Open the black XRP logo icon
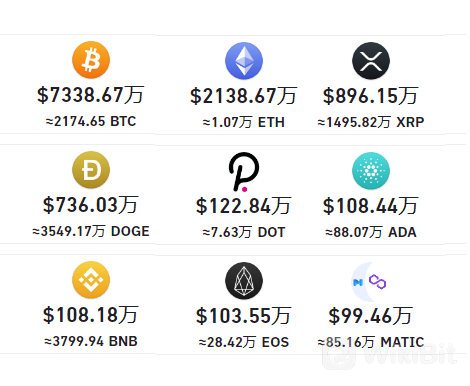 [371, 61]
